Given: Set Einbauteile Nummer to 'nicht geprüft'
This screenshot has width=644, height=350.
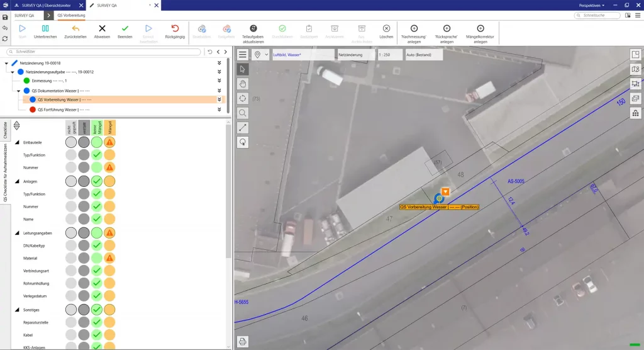Looking at the screenshot, I should (x=71, y=168).
